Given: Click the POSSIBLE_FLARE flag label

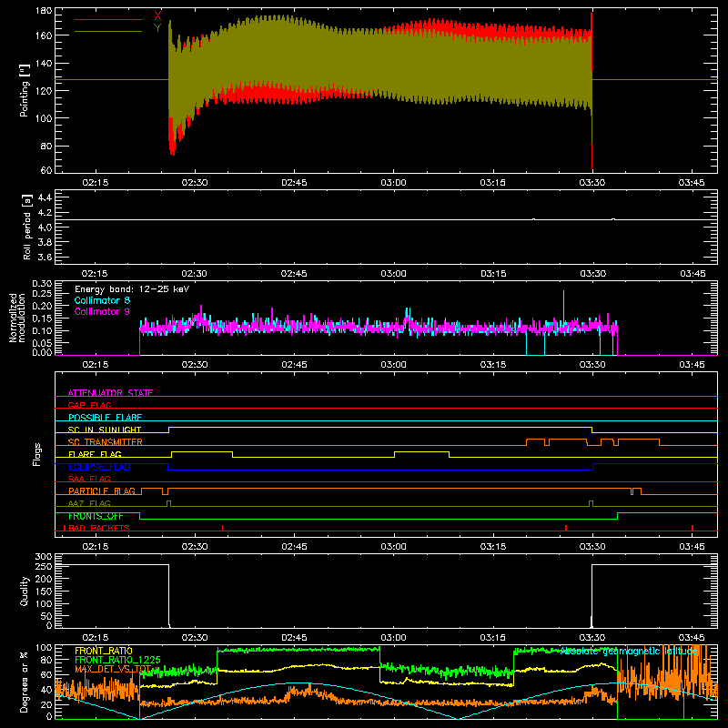Looking at the screenshot, I should (x=105, y=418).
